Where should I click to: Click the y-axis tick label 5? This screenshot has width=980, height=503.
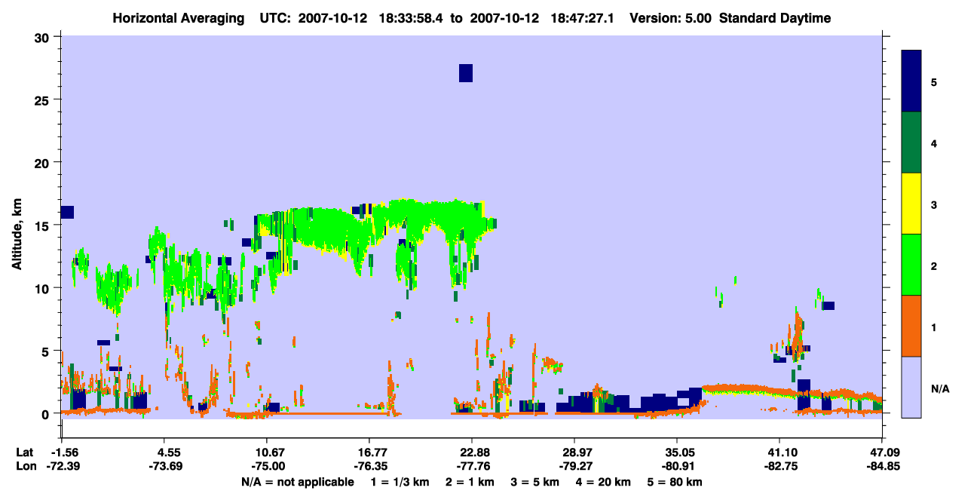pyautogui.click(x=47, y=351)
